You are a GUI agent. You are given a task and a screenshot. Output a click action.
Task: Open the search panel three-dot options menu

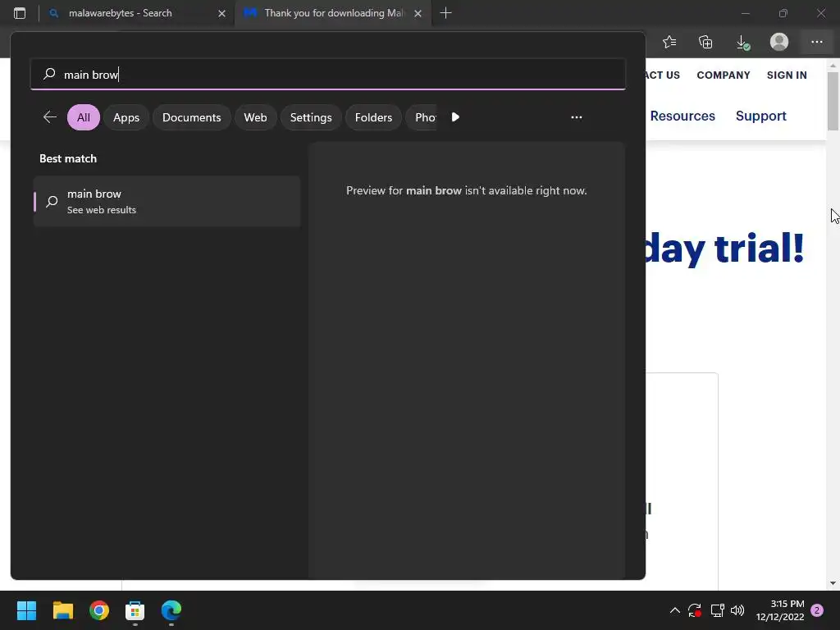point(577,117)
